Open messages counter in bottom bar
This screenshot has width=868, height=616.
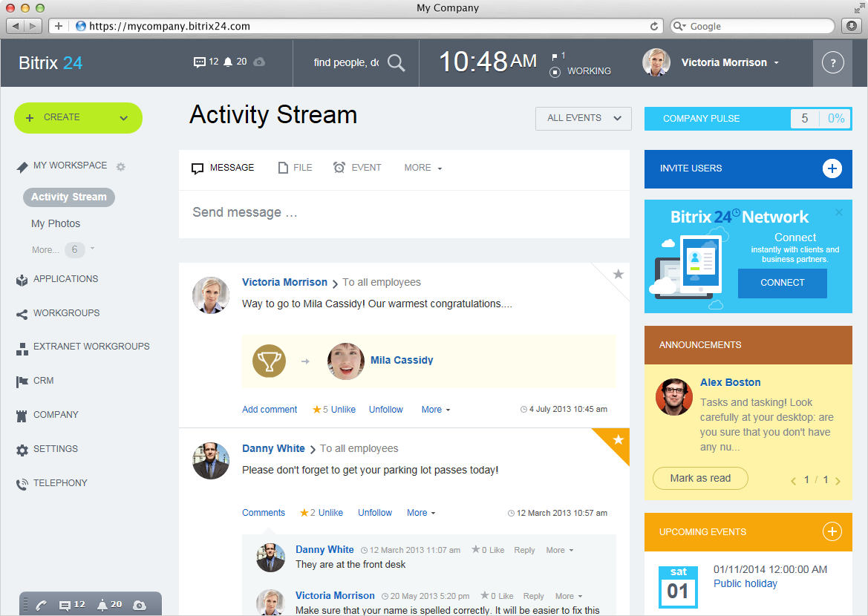[71, 605]
